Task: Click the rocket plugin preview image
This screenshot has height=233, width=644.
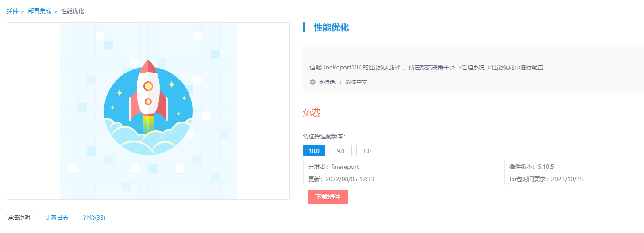Action: (x=148, y=111)
